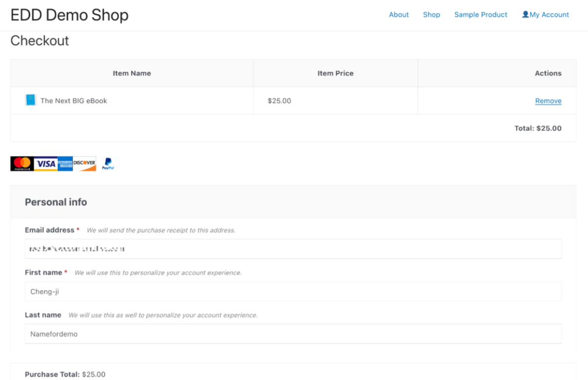Viewport: 588px width, 380px height.
Task: Open the Sample Product menu item
Action: tap(481, 14)
